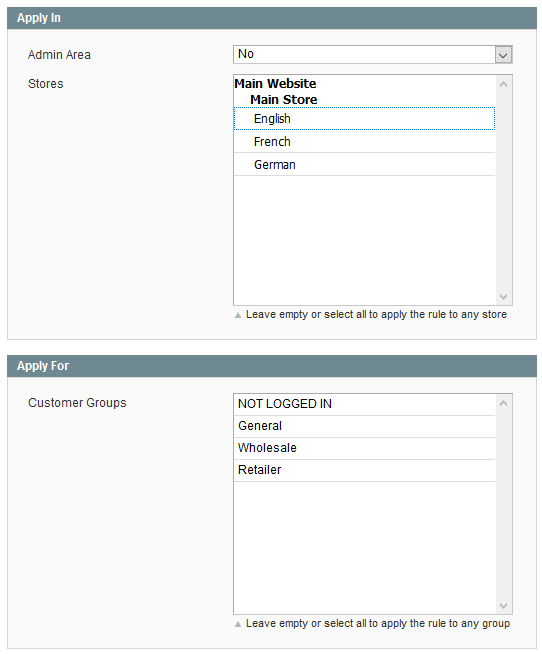542x654 pixels.
Task: Select English in the Stores list
Action: coord(364,119)
